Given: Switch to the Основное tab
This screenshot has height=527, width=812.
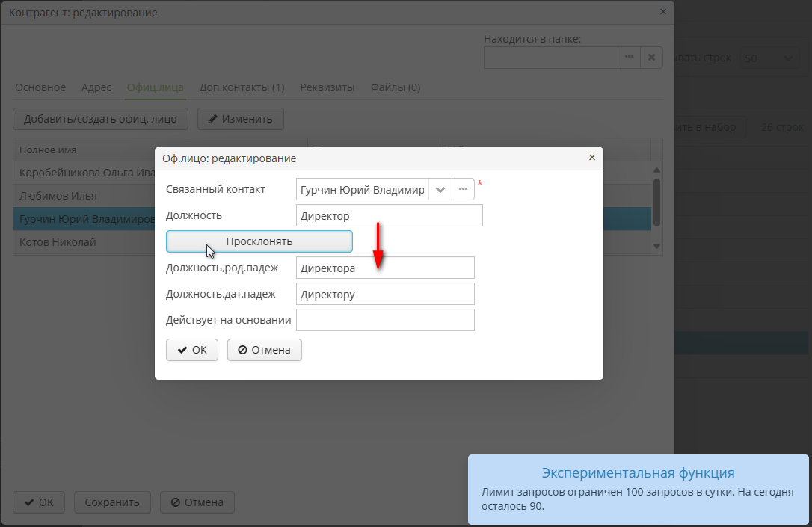Looking at the screenshot, I should coord(40,87).
